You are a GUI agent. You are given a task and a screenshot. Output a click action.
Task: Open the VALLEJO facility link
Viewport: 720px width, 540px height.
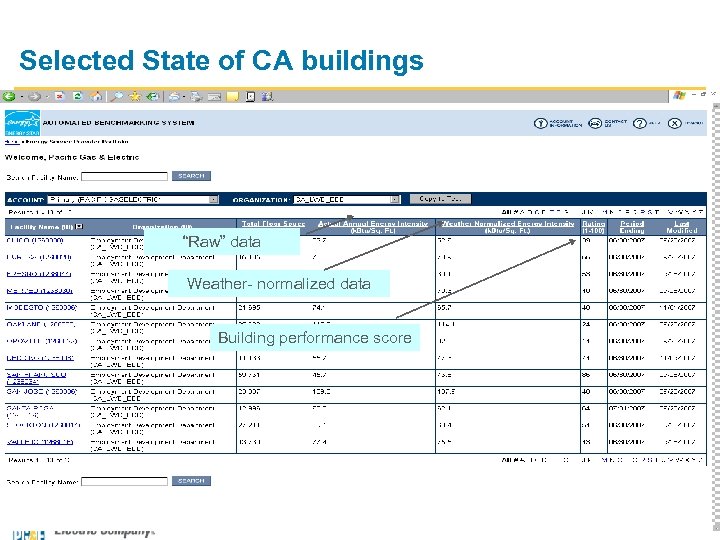click(40, 442)
